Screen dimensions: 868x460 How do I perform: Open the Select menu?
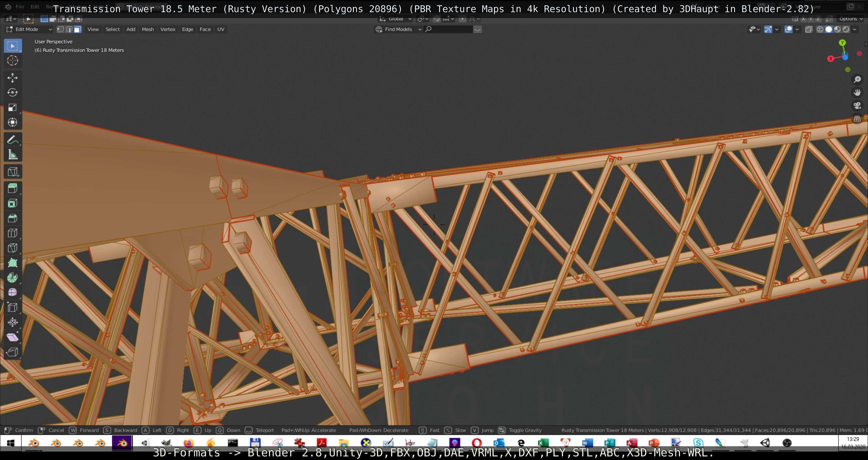[x=113, y=29]
